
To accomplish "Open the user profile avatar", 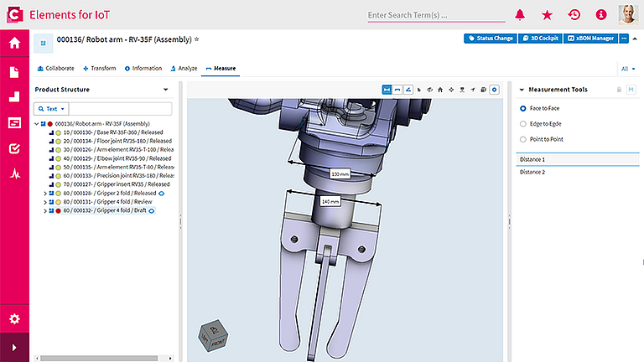I will (628, 14).
